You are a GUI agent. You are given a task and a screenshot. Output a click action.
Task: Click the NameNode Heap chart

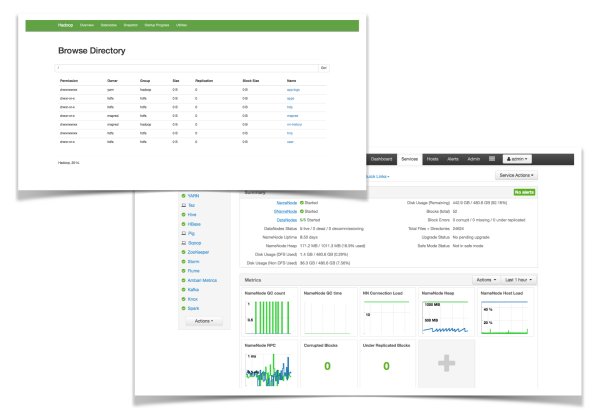446,312
